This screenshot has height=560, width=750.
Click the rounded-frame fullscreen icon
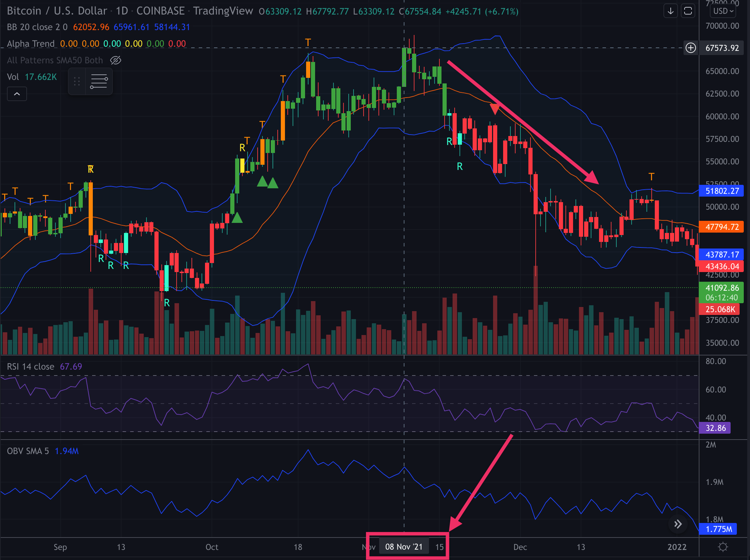click(688, 11)
